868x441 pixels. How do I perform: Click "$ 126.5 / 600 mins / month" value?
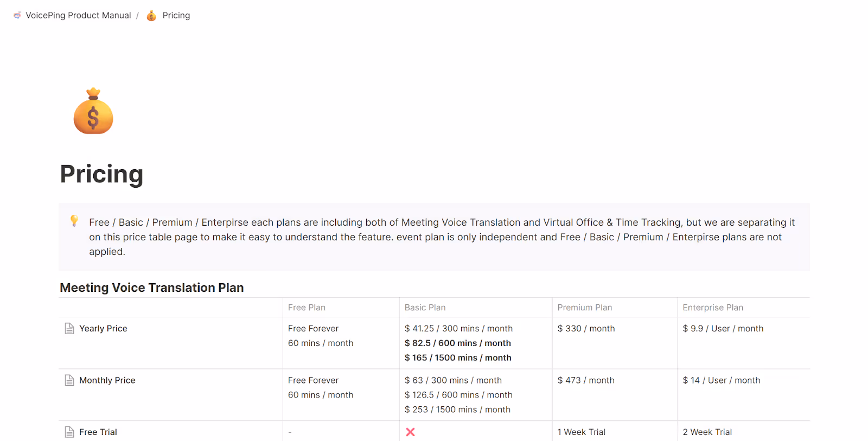(458, 395)
